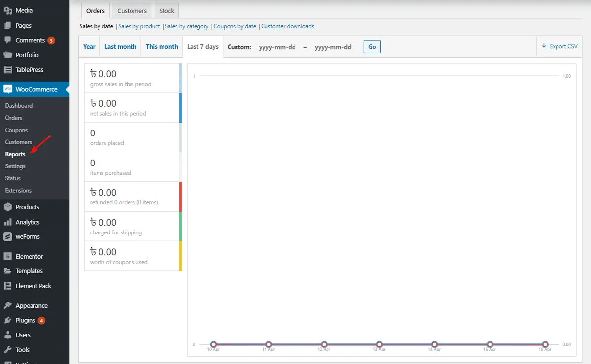Highlight gross sales in this period legend

pos(132,78)
